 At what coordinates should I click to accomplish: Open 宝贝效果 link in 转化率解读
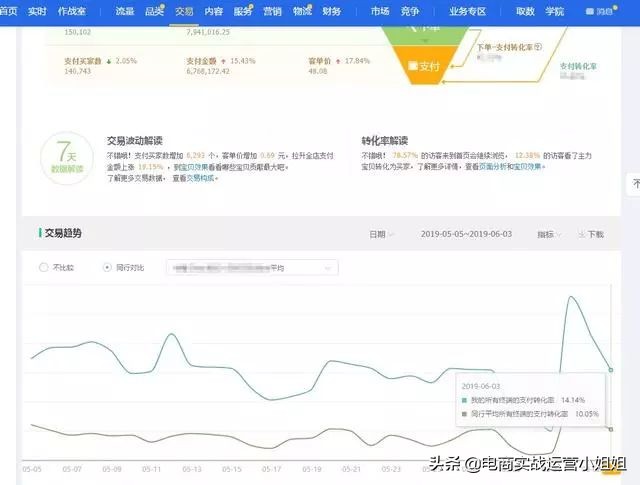pyautogui.click(x=527, y=167)
